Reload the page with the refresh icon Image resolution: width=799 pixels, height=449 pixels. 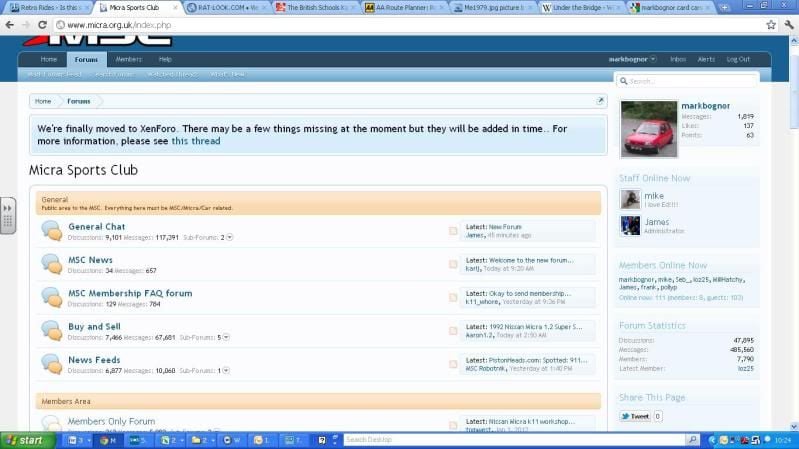pos(42,24)
